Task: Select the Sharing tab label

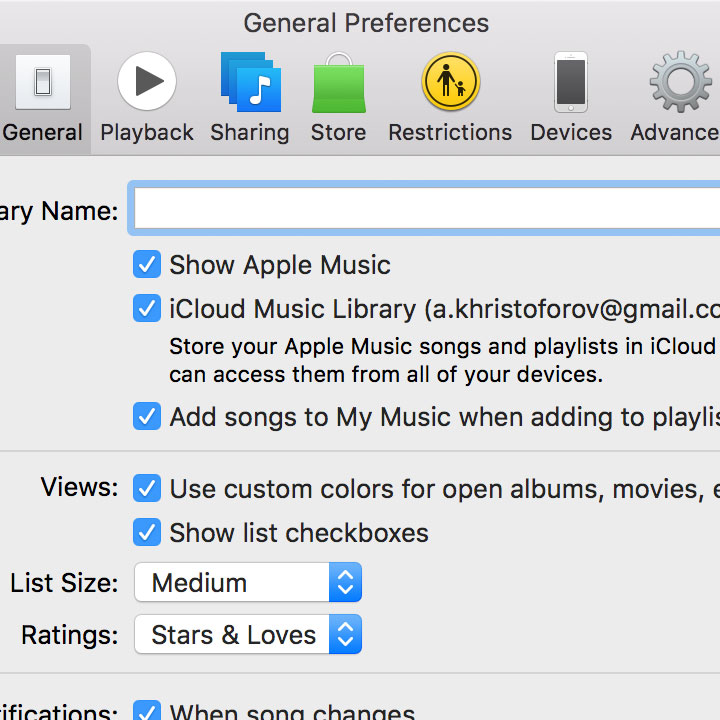Action: (250, 132)
